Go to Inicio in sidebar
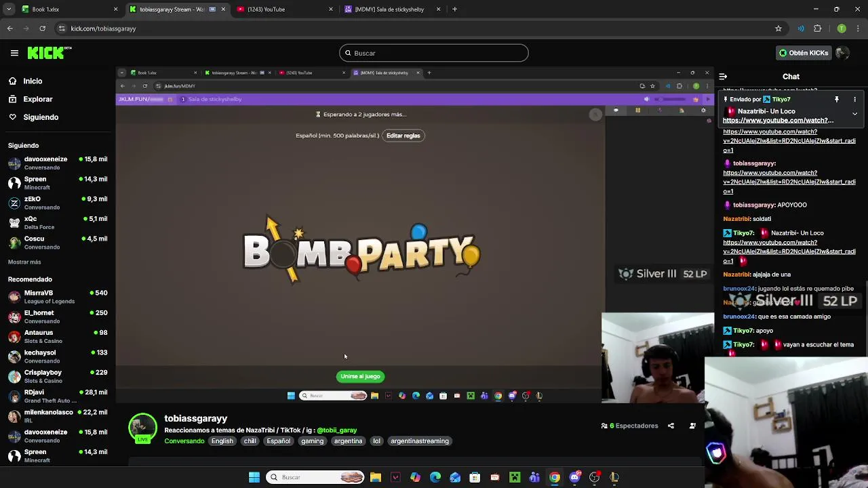Viewport: 868px width, 488px height. (33, 81)
